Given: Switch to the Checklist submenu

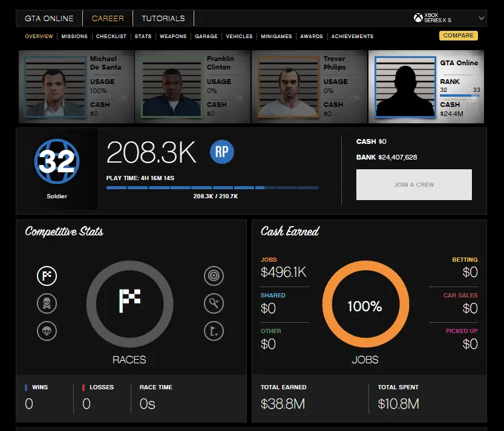Looking at the screenshot, I should [111, 36].
